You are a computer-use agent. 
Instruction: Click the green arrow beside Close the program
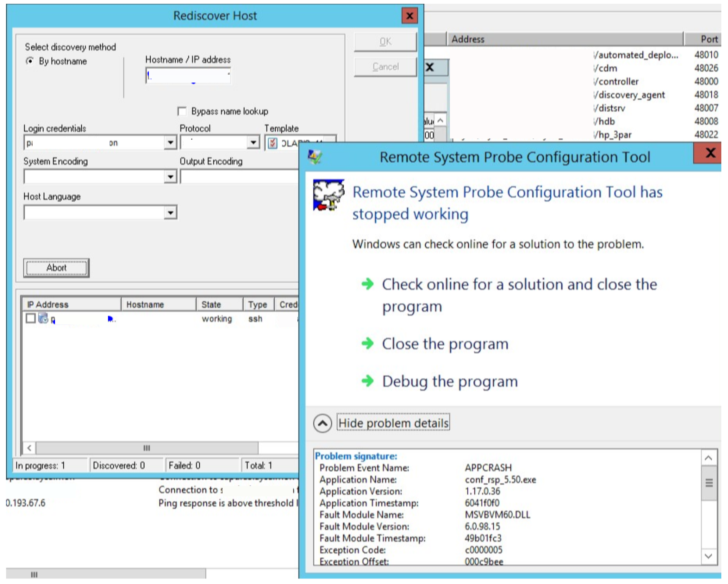click(x=367, y=344)
